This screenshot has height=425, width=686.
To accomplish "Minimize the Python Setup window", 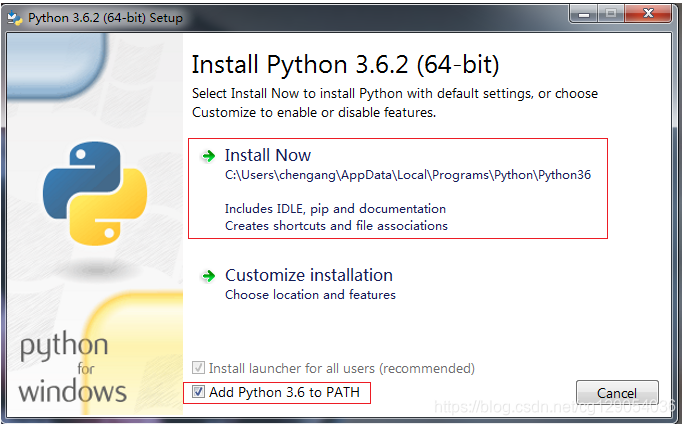I will pyautogui.click(x=584, y=14).
